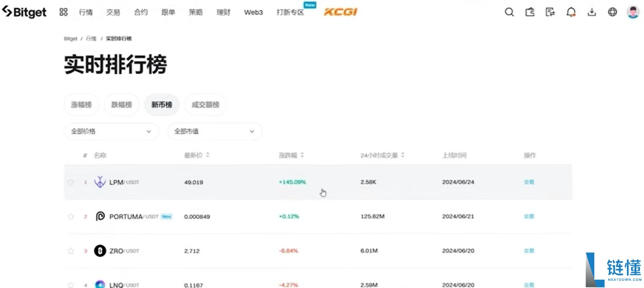Viewport: 644px width, 288px height.
Task: Click the Bitget logo
Action: [x=24, y=12]
